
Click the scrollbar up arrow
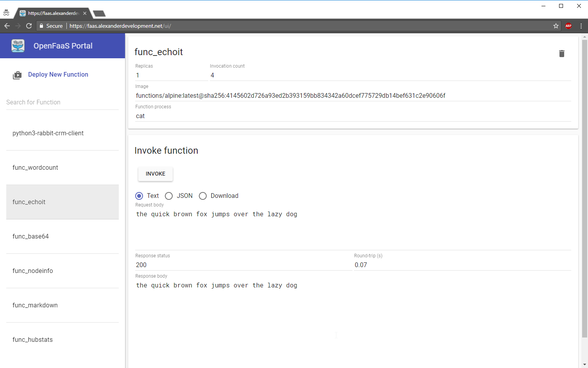584,37
